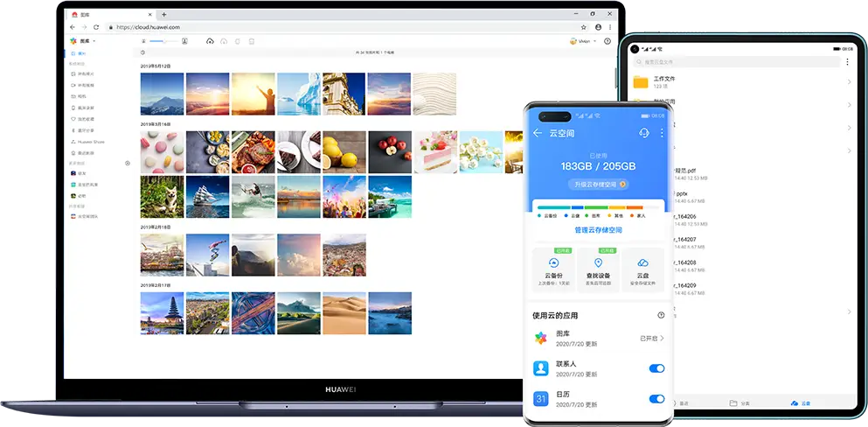Open the browser three-dot menu
Viewport: 868px width, 427px height.
[611, 27]
